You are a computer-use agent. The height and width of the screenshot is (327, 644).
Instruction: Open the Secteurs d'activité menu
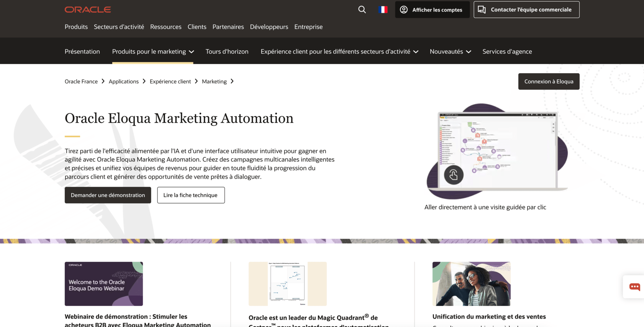click(x=119, y=27)
